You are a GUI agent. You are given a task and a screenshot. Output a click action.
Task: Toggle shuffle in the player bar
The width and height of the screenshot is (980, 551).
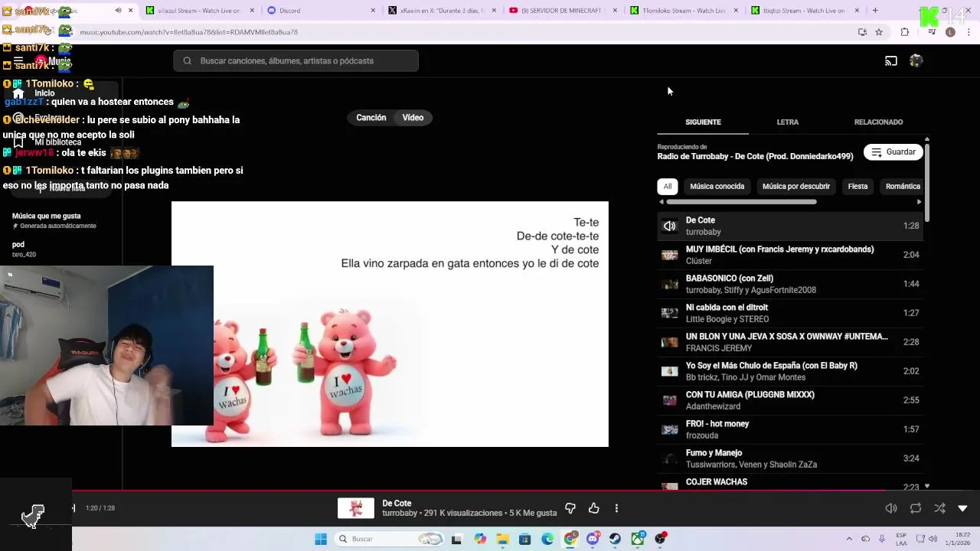point(939,508)
